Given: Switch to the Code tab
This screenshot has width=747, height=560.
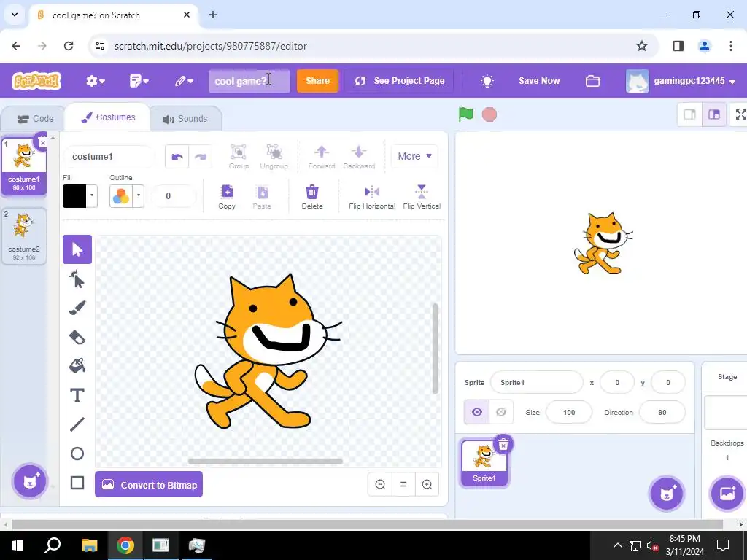Looking at the screenshot, I should (36, 119).
